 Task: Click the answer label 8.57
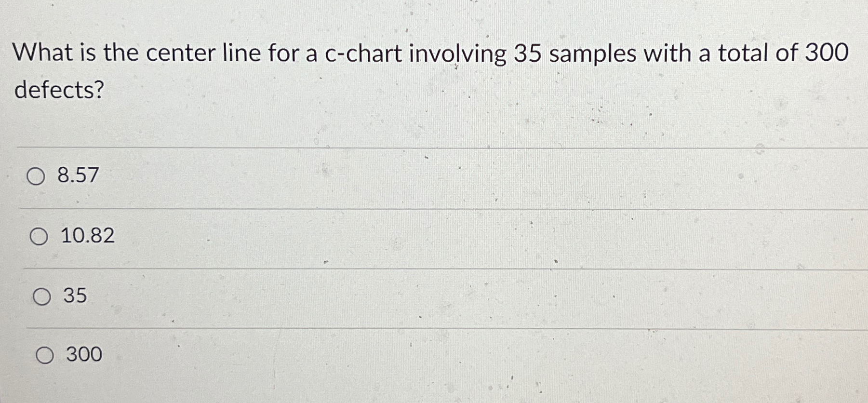(x=78, y=175)
